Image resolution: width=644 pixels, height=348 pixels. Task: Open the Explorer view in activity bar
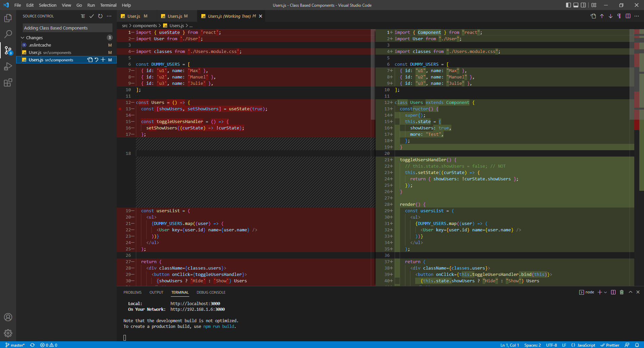coord(8,18)
